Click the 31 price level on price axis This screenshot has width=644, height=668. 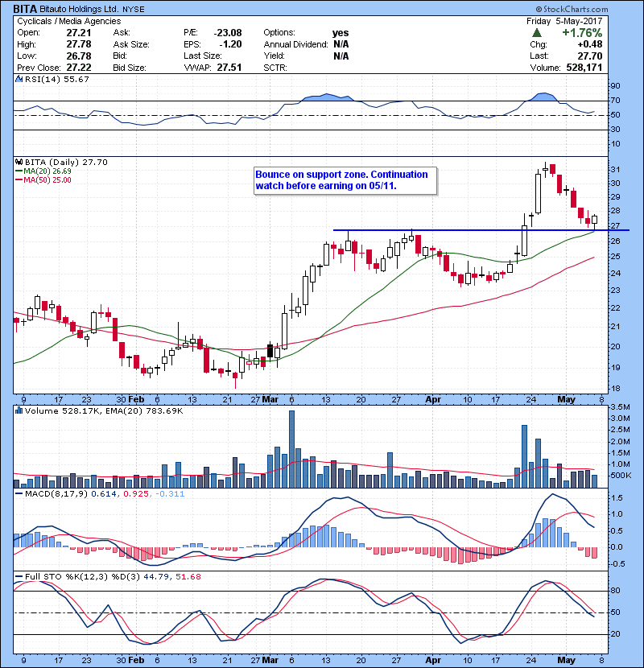[x=614, y=170]
